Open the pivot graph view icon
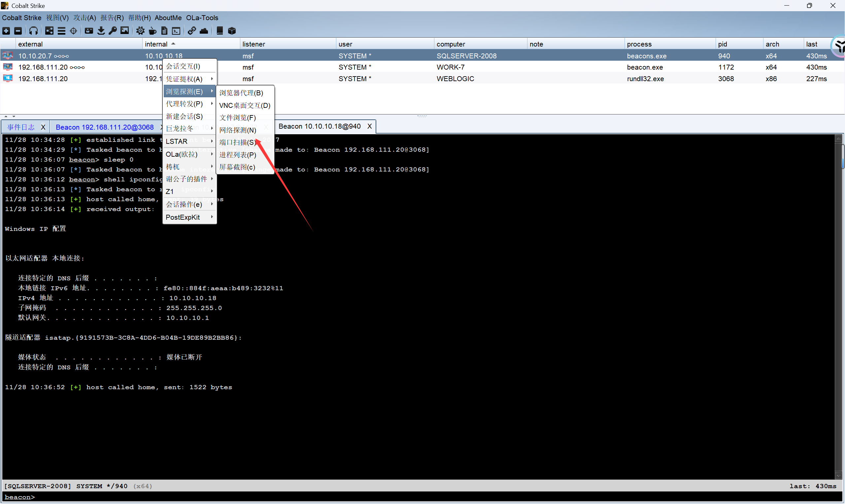This screenshot has width=845, height=504. [49, 31]
